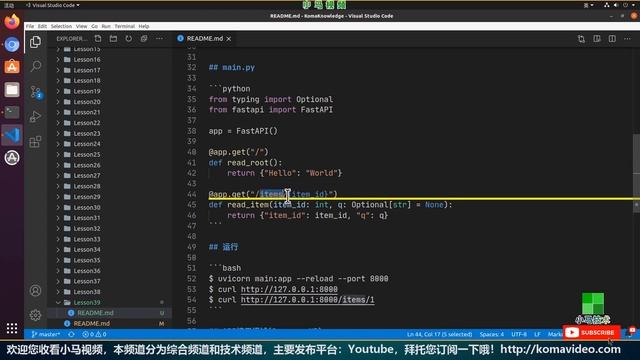Show Applications grid in the dock

[12, 328]
